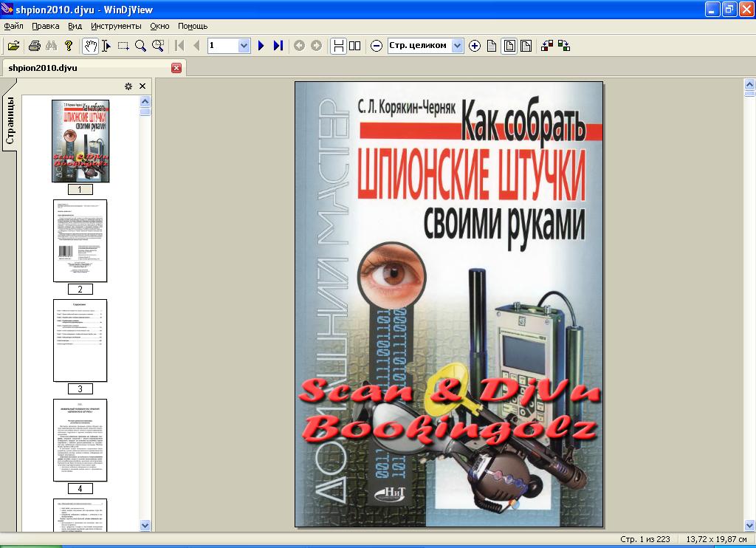Toggle the fit page zoom button
The width and height of the screenshot is (756, 548).
pos(509,46)
